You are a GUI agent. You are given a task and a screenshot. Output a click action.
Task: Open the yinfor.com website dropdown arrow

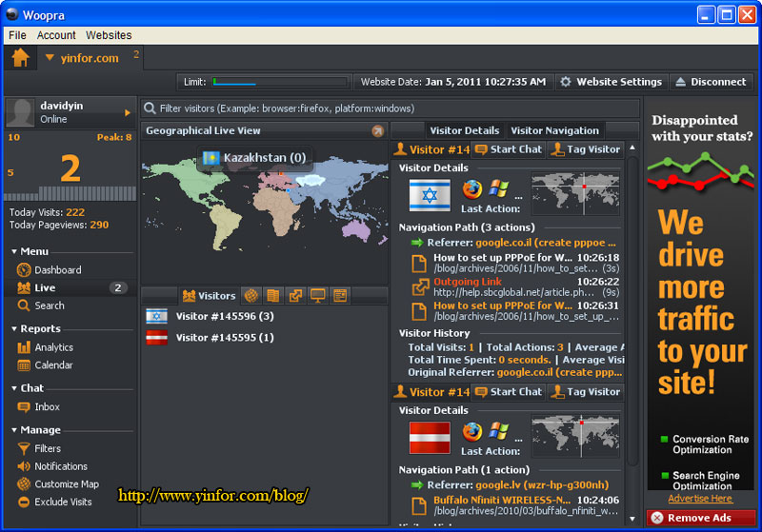(50, 57)
